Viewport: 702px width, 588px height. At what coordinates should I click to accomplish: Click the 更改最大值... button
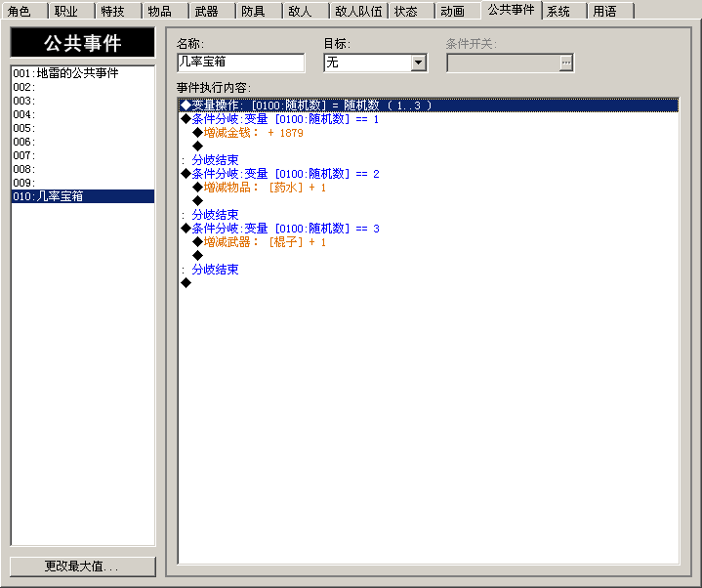(83, 567)
